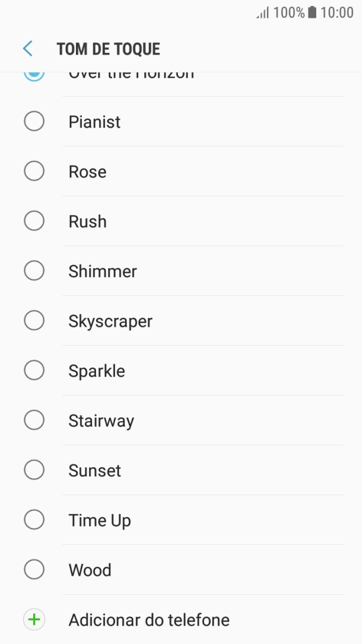This screenshot has width=362, height=644.
Task: Tap the Wood ringtone label
Action: (90, 570)
